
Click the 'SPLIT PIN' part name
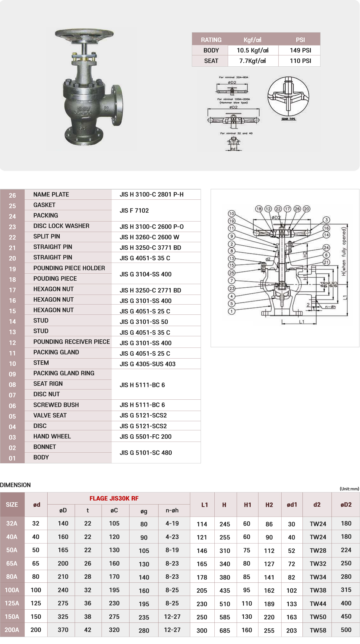tap(47, 237)
